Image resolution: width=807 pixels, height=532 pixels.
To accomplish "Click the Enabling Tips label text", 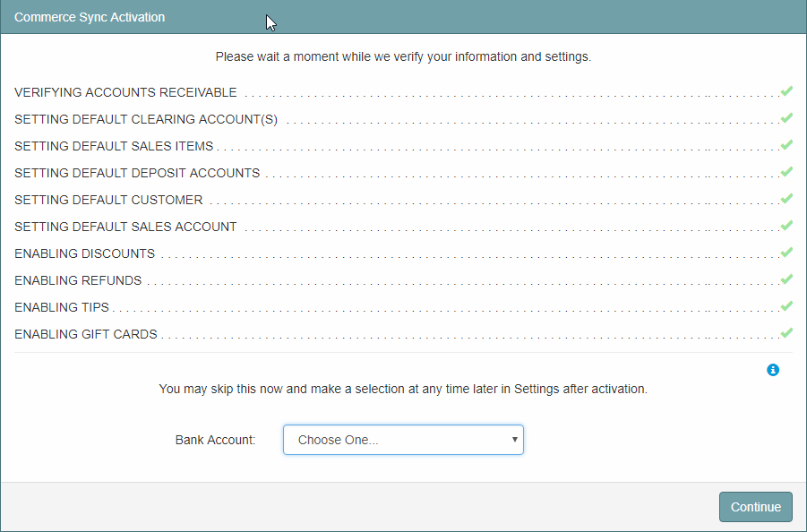I will [62, 308].
